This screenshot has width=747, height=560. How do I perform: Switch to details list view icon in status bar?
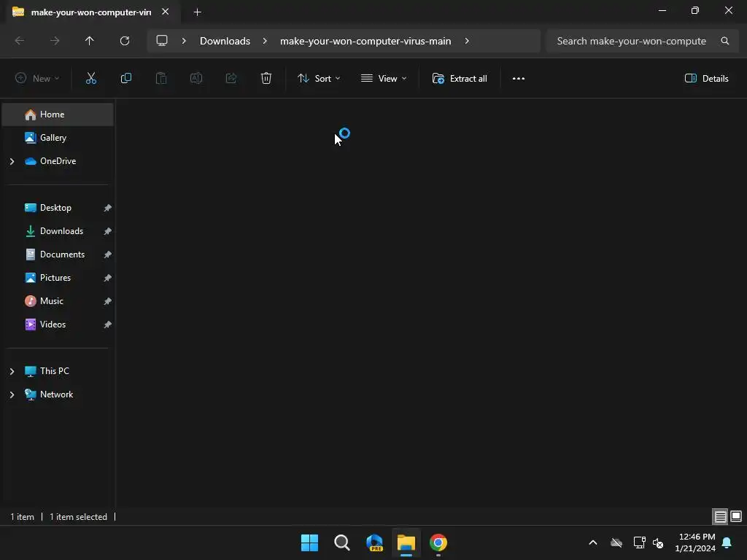click(720, 517)
